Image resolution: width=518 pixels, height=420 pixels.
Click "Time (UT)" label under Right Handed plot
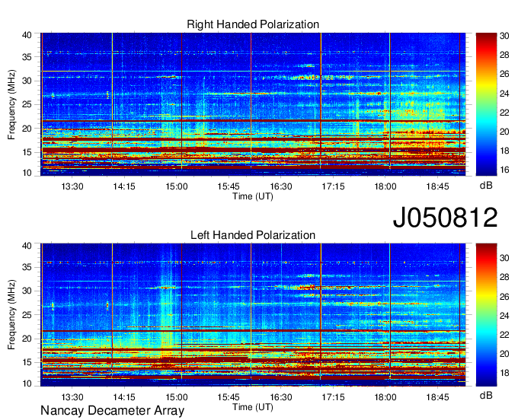[x=253, y=196]
